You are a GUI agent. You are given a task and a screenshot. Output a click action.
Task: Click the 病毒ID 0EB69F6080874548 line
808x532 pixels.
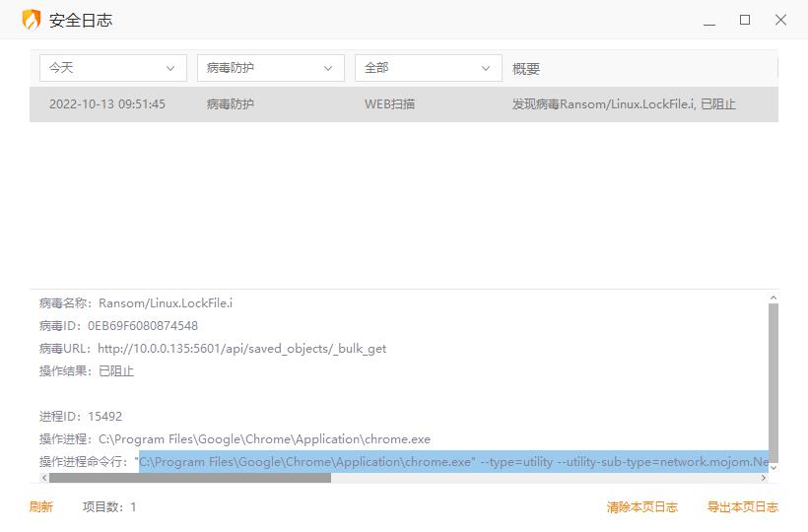click(x=118, y=325)
